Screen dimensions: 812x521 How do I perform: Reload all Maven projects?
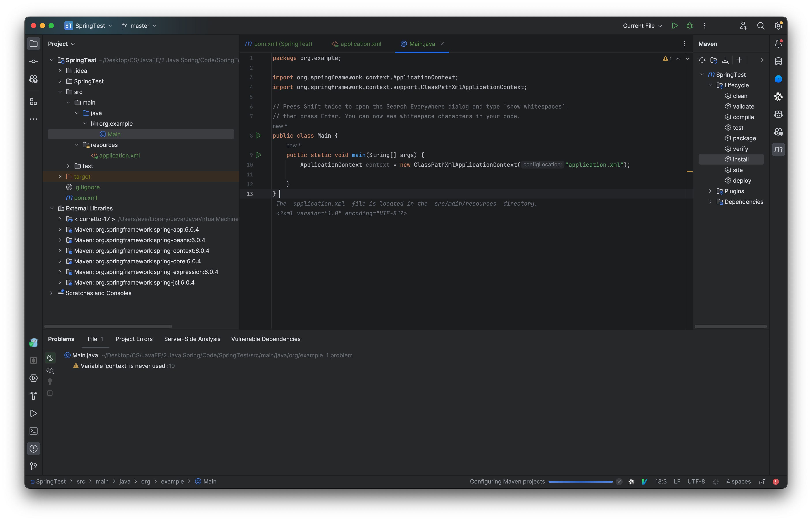coord(702,60)
